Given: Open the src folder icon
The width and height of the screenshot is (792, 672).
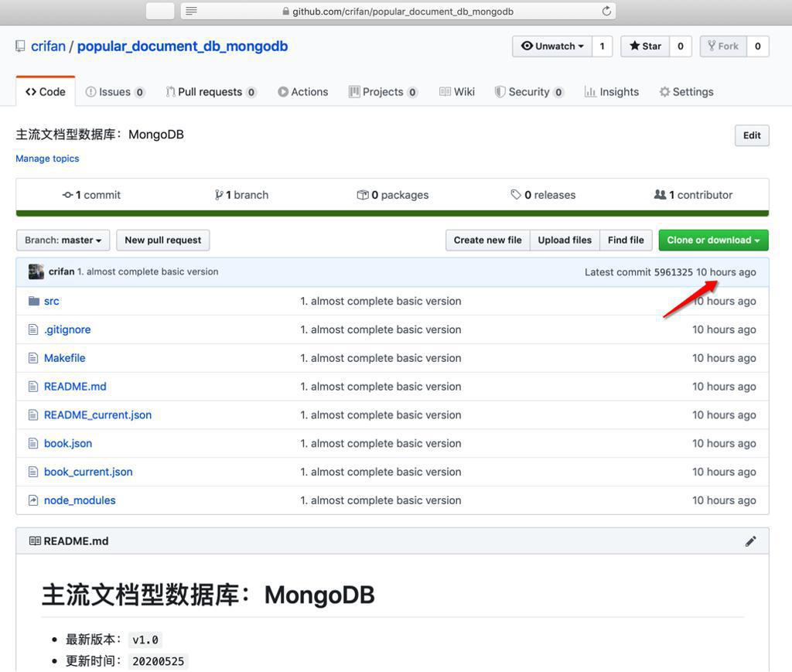Looking at the screenshot, I should click(x=32, y=301).
